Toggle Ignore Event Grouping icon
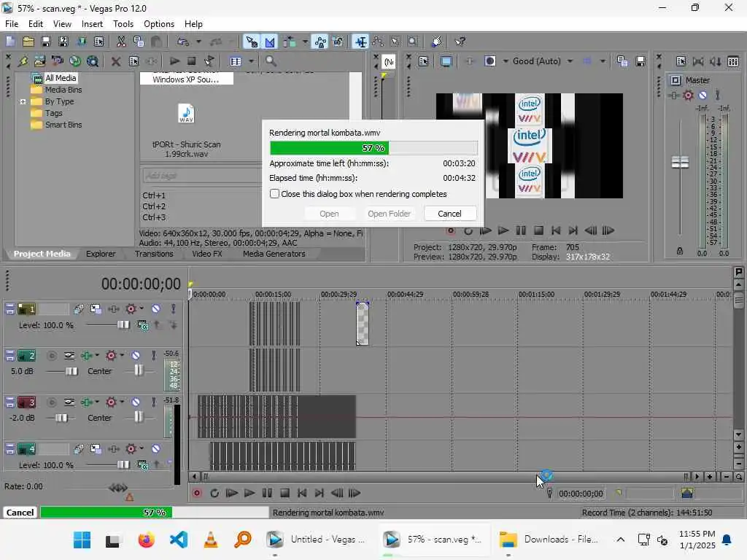The image size is (747, 560). click(338, 42)
